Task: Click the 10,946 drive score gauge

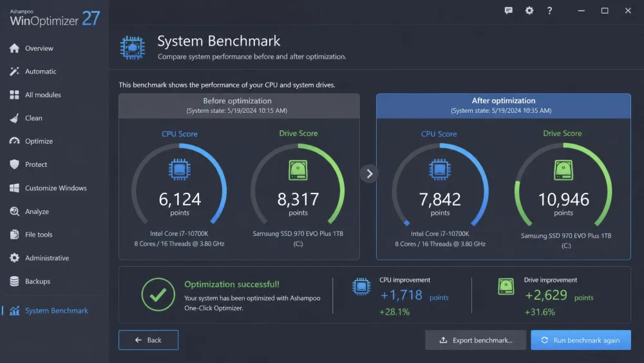Action: (563, 185)
